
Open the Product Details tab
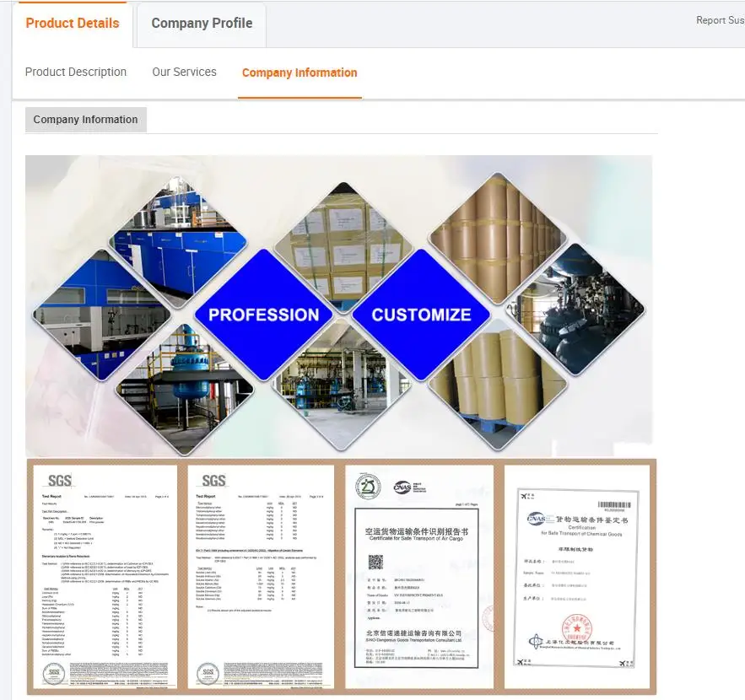(x=73, y=24)
